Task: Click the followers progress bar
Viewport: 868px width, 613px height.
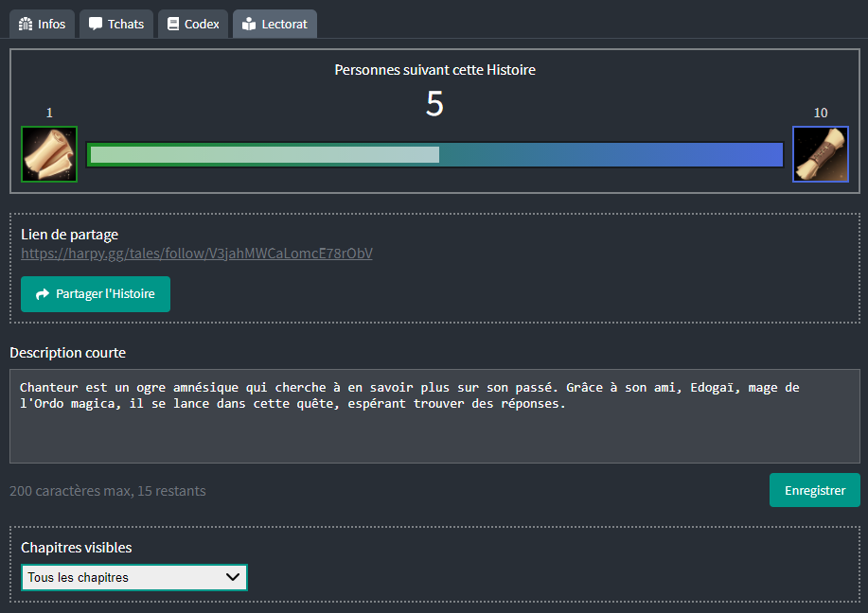Action: [x=434, y=154]
